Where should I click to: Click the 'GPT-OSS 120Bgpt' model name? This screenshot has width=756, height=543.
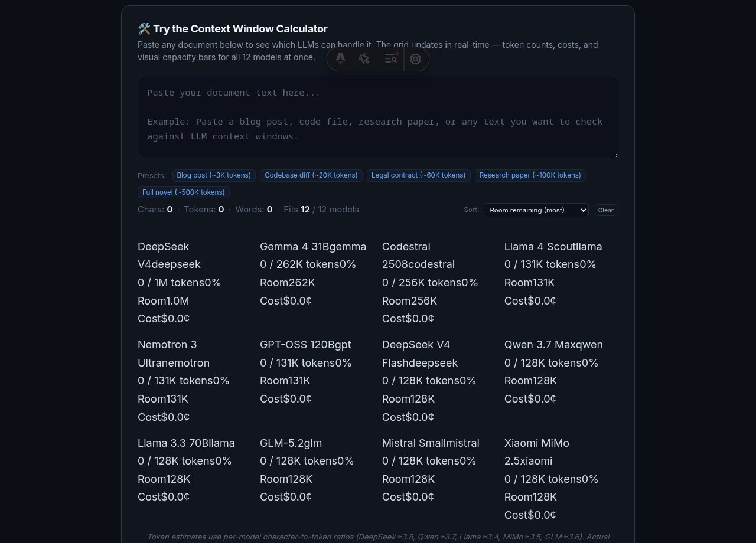[305, 345]
